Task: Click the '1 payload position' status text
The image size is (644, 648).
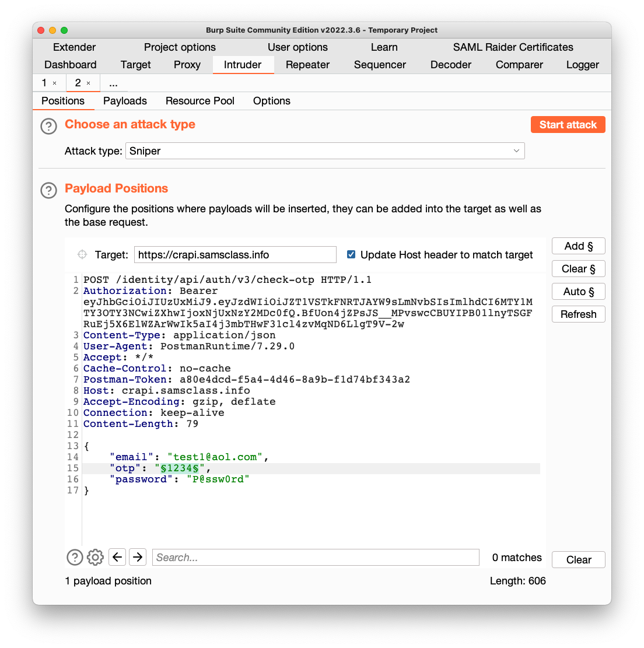Action: [x=108, y=581]
